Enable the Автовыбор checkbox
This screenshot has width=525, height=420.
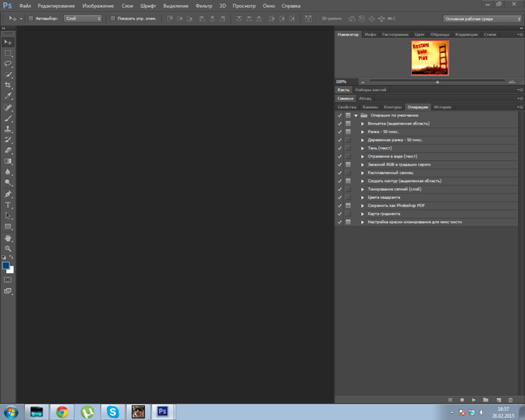point(30,19)
